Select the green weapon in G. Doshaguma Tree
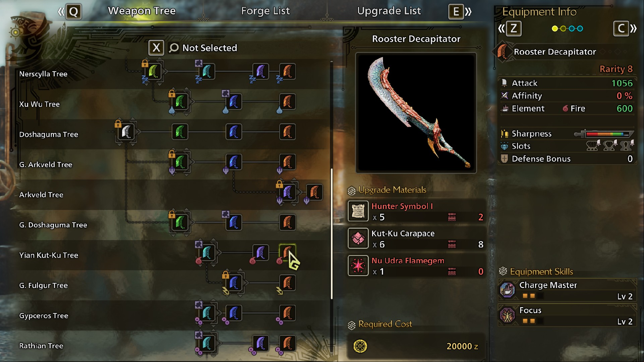 pos(180,222)
